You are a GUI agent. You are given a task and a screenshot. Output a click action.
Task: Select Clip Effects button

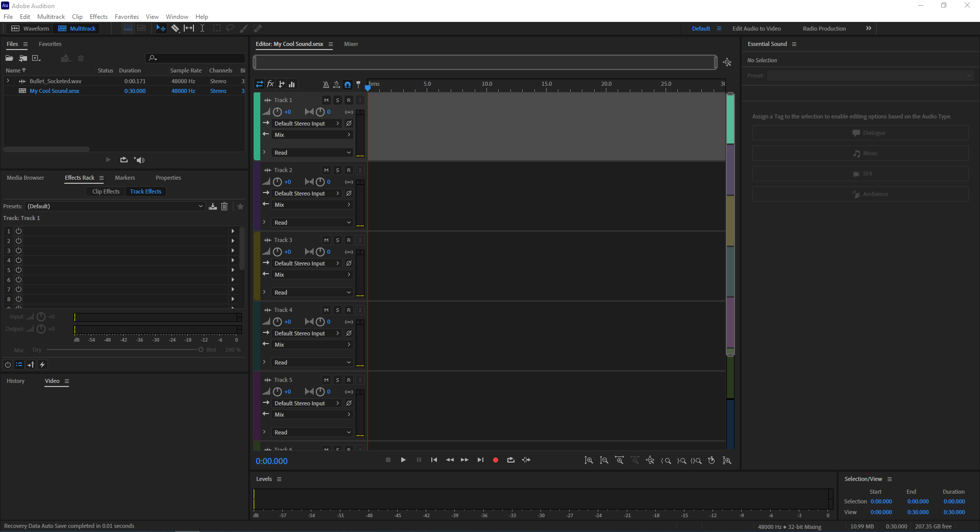click(106, 191)
